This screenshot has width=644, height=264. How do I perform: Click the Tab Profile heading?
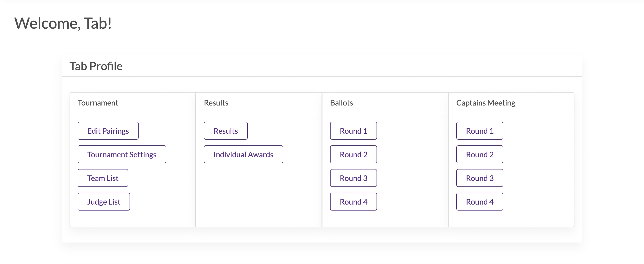pos(96,66)
